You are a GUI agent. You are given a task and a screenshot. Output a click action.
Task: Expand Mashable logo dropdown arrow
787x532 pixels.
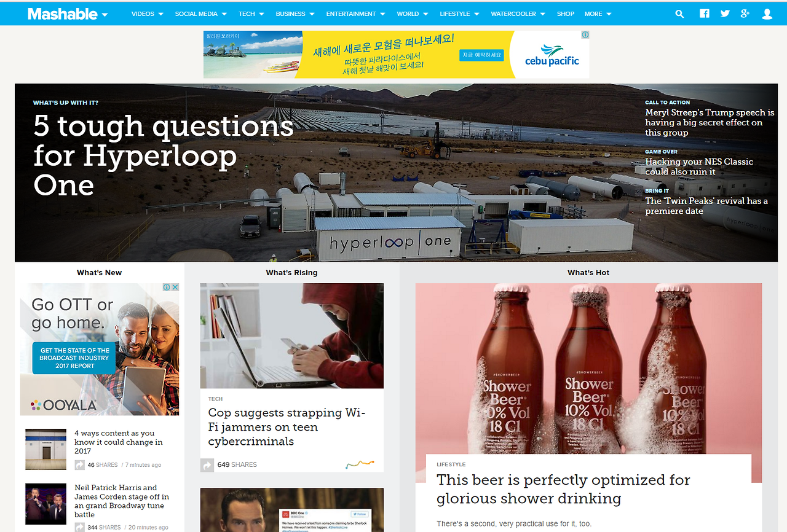pos(105,15)
